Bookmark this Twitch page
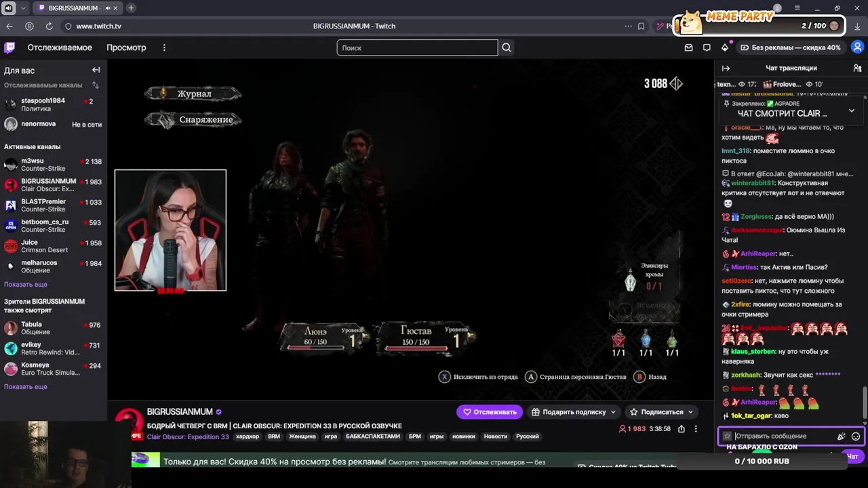 641,26
